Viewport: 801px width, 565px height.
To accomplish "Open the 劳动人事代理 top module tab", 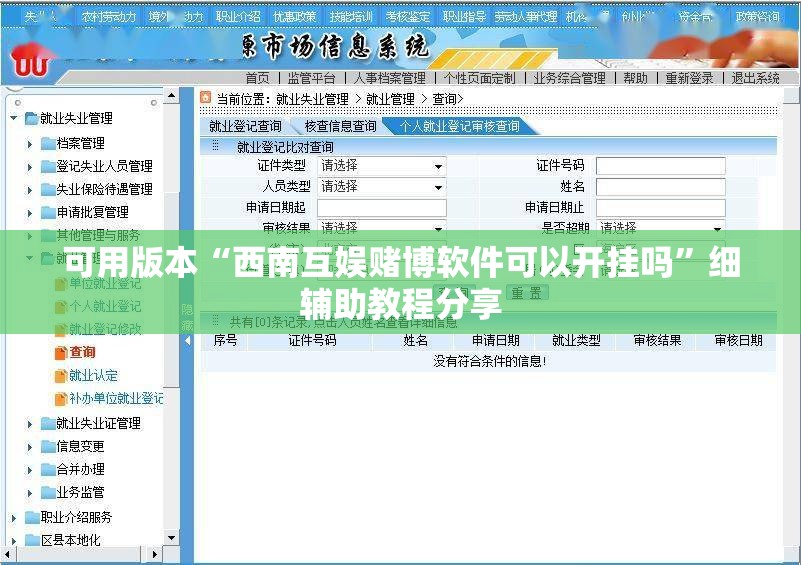I will click(x=526, y=16).
